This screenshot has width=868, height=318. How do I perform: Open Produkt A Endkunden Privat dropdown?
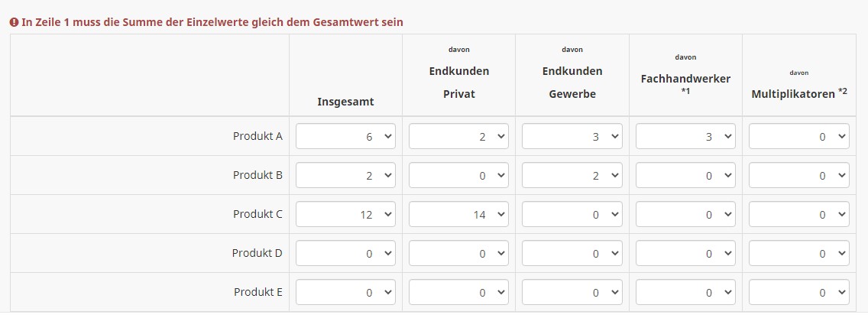458,136
